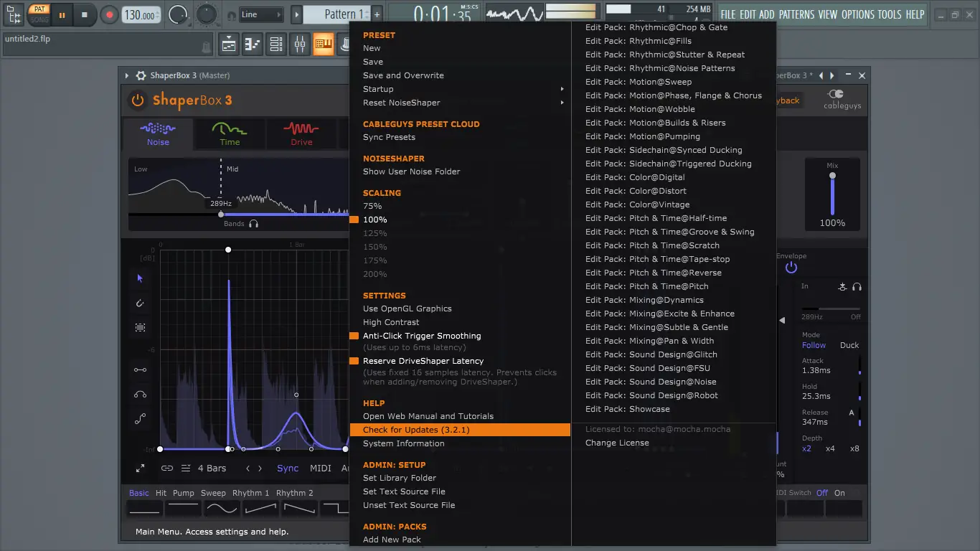Set envelope mode to Duck
The width and height of the screenshot is (980, 551).
(849, 345)
